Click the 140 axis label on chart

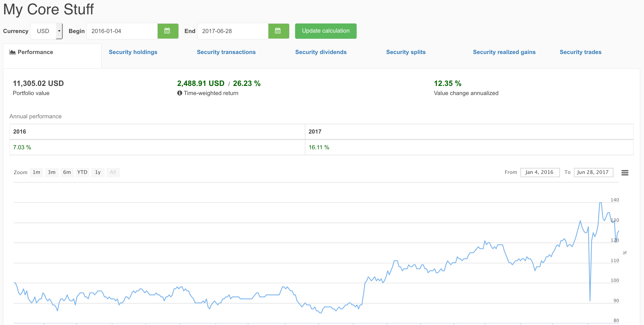point(615,200)
